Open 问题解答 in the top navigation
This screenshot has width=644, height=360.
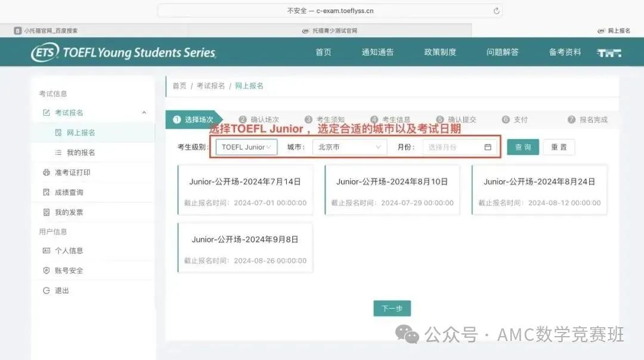pos(502,53)
